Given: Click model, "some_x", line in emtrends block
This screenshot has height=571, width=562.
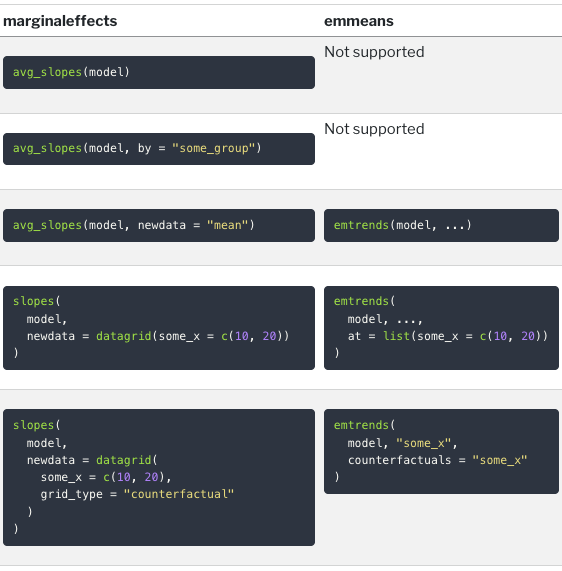Looking at the screenshot, I should click(x=402, y=443).
